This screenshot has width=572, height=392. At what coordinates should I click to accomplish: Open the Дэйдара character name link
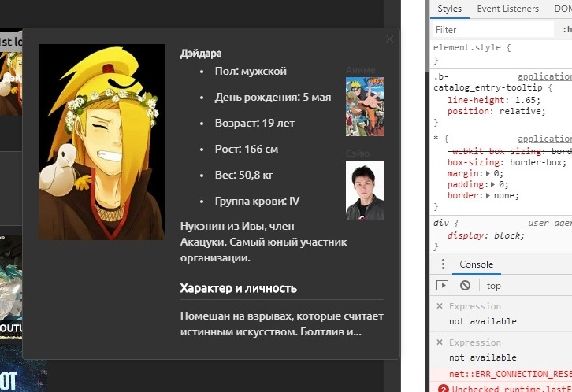click(201, 54)
